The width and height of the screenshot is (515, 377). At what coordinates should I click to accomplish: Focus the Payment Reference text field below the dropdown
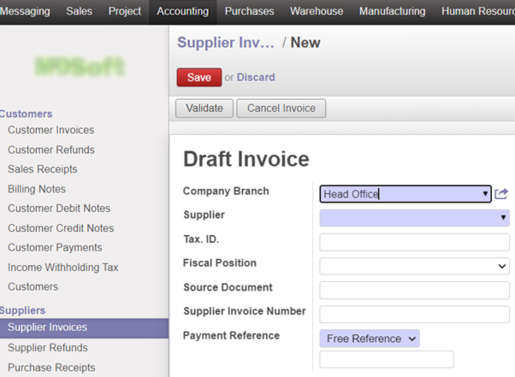tap(386, 359)
